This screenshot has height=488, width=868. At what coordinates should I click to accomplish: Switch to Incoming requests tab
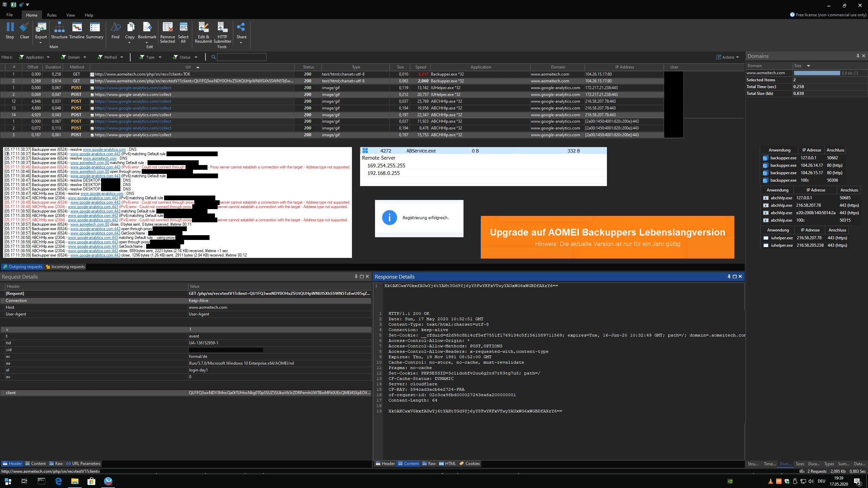tap(65, 267)
